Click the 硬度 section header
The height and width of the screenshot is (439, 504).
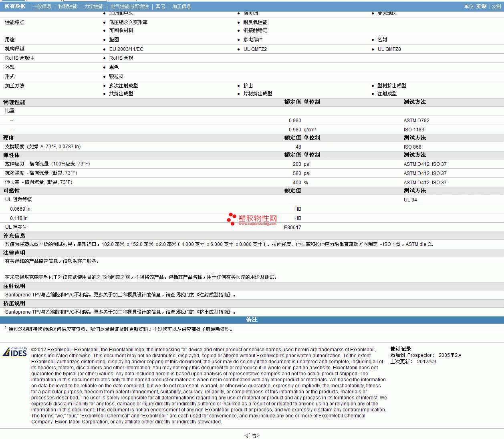8,138
